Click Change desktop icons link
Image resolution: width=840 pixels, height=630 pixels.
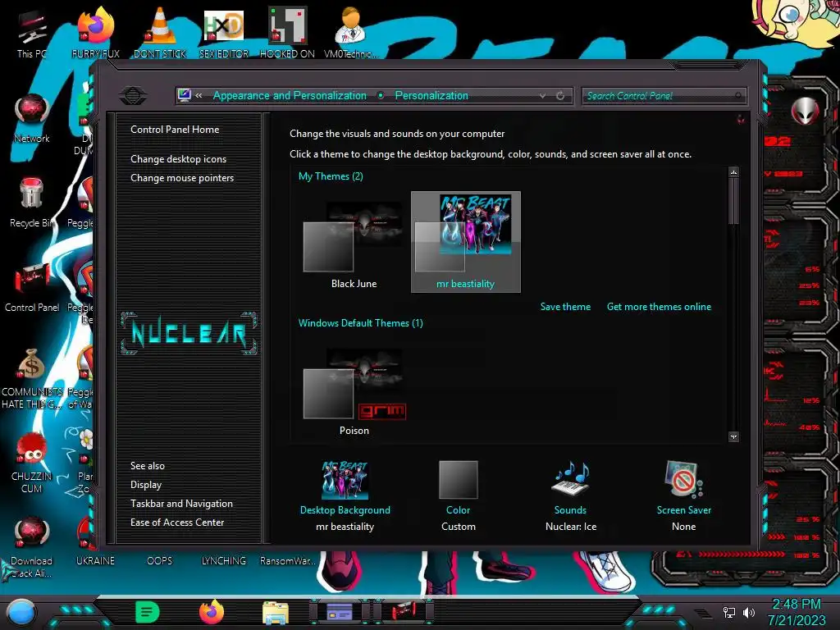click(x=178, y=159)
